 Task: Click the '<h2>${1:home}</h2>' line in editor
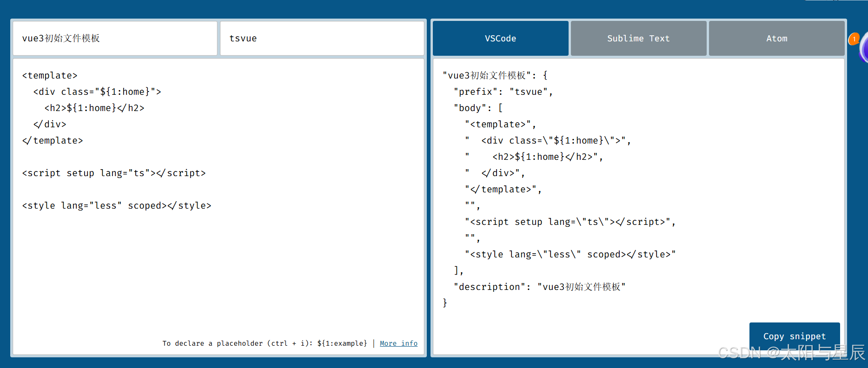94,108
